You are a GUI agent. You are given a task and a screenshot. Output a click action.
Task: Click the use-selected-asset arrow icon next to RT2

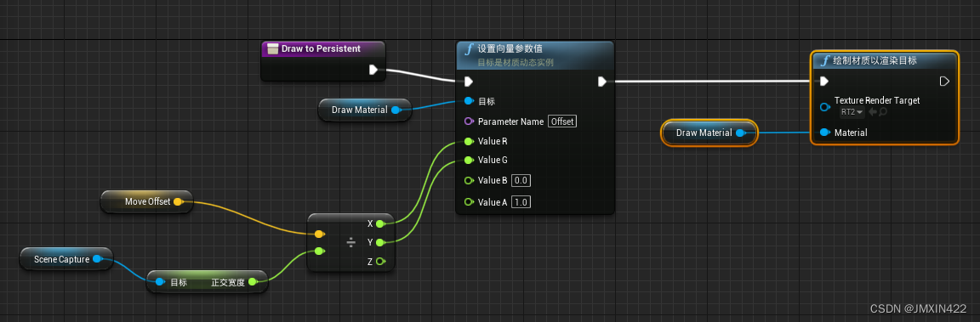click(873, 111)
